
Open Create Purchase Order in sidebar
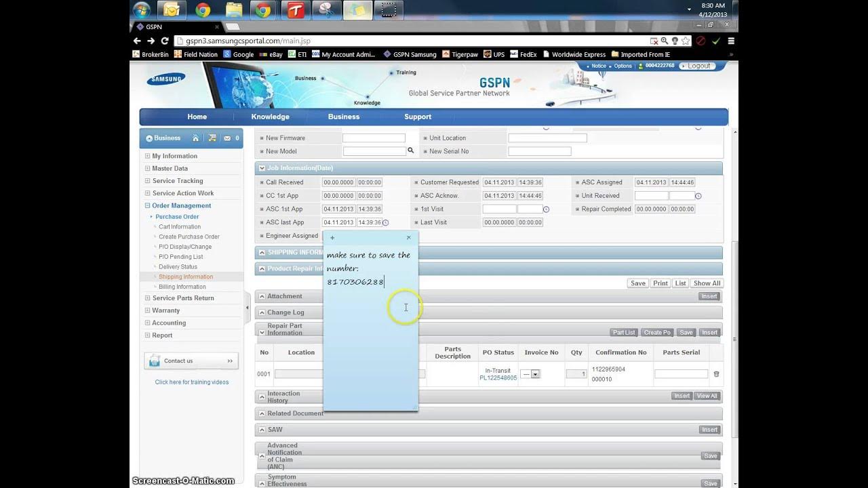point(189,237)
